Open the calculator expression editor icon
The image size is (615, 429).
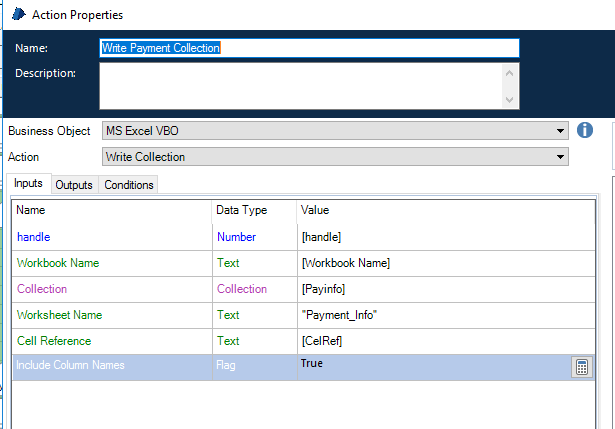[x=581, y=367]
